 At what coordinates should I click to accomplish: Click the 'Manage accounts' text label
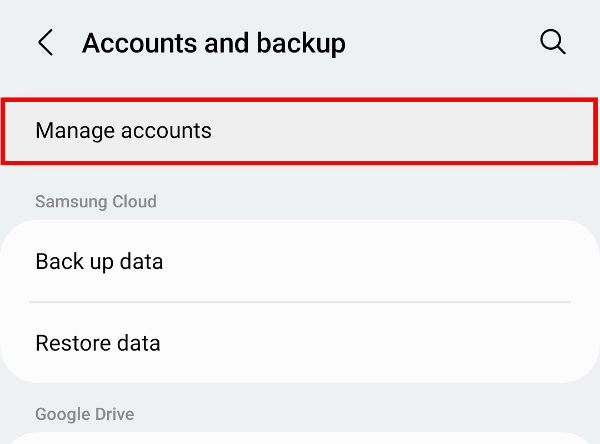point(123,130)
